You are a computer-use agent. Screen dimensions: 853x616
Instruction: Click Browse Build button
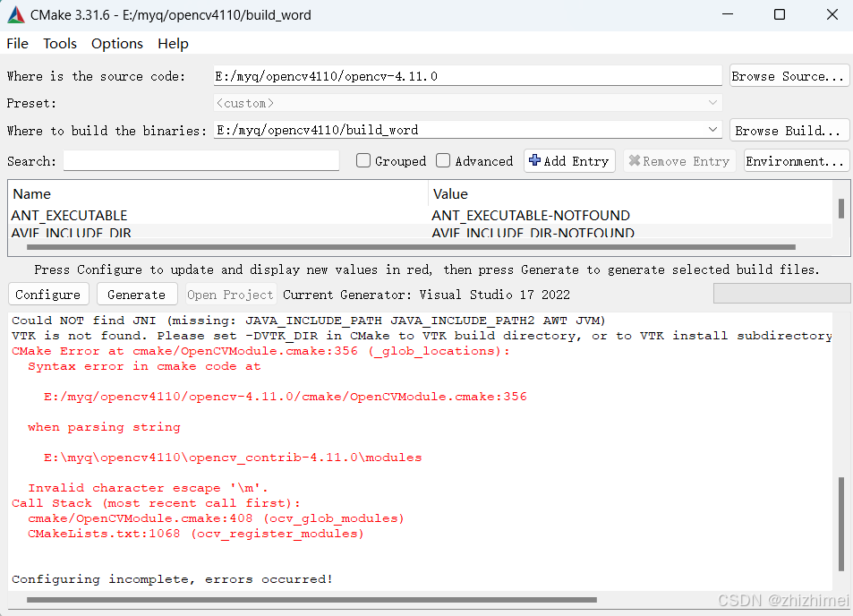[x=789, y=131]
